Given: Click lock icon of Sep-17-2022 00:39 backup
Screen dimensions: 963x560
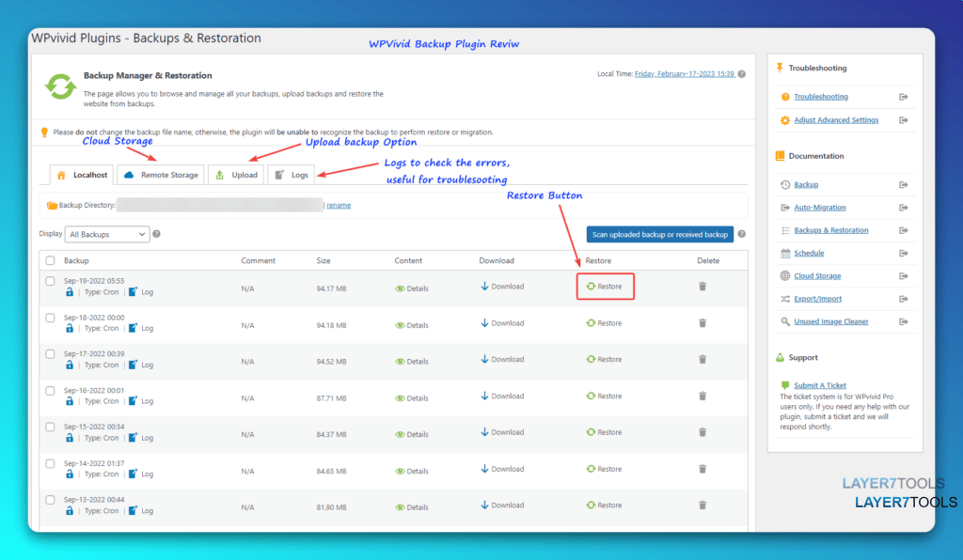Looking at the screenshot, I should pos(70,365).
